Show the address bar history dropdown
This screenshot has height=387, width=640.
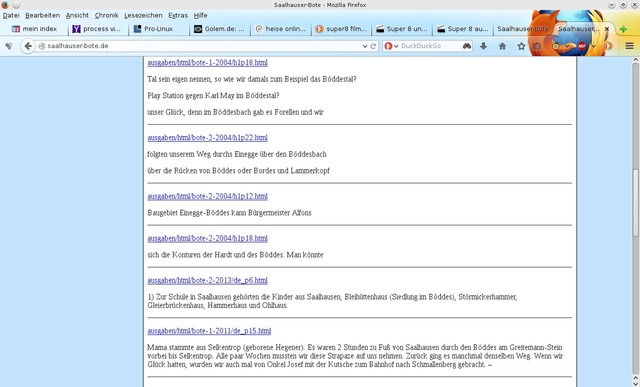click(x=365, y=46)
